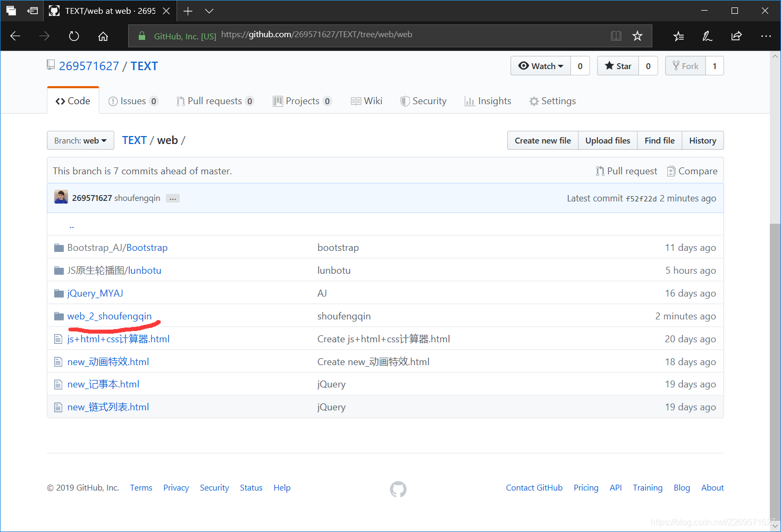Open the add notes pen icon

(x=707, y=36)
